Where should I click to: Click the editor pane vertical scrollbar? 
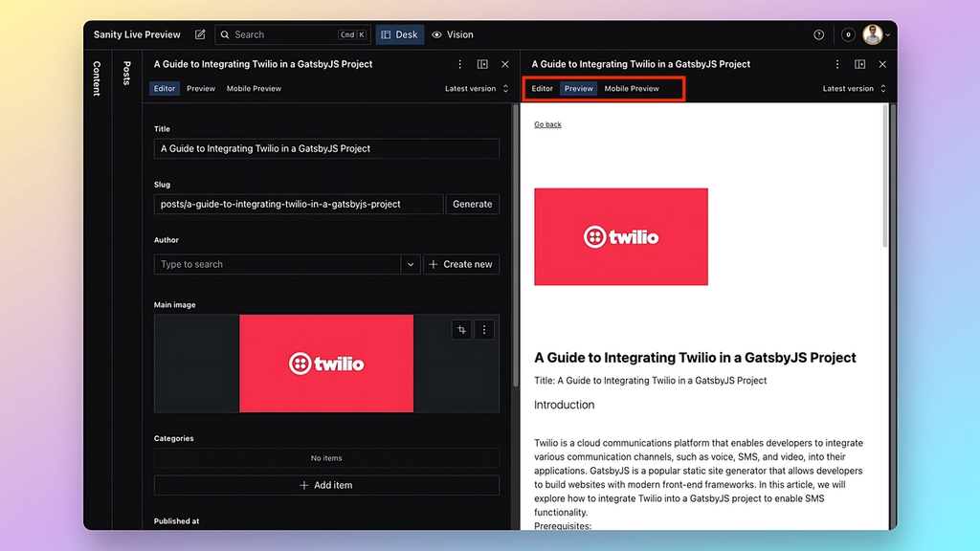pos(516,246)
